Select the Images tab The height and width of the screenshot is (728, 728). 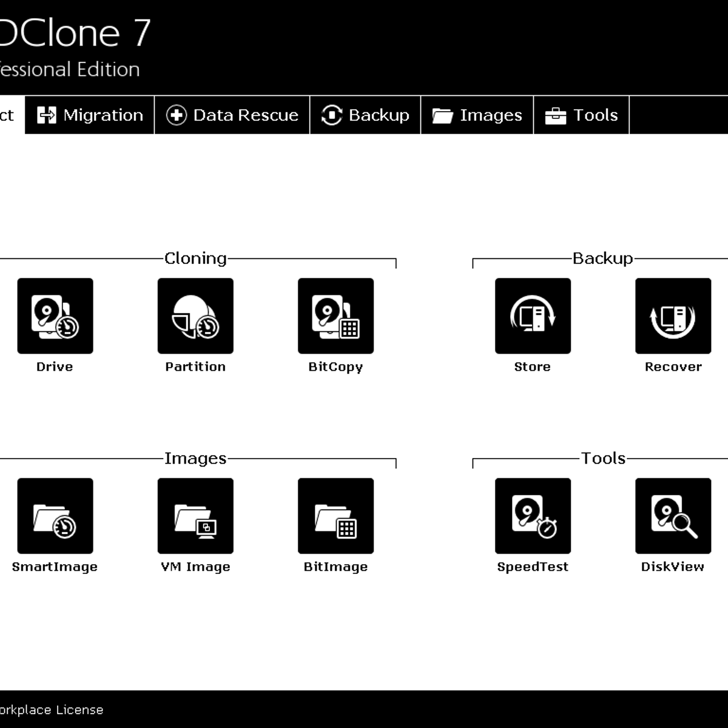click(477, 115)
